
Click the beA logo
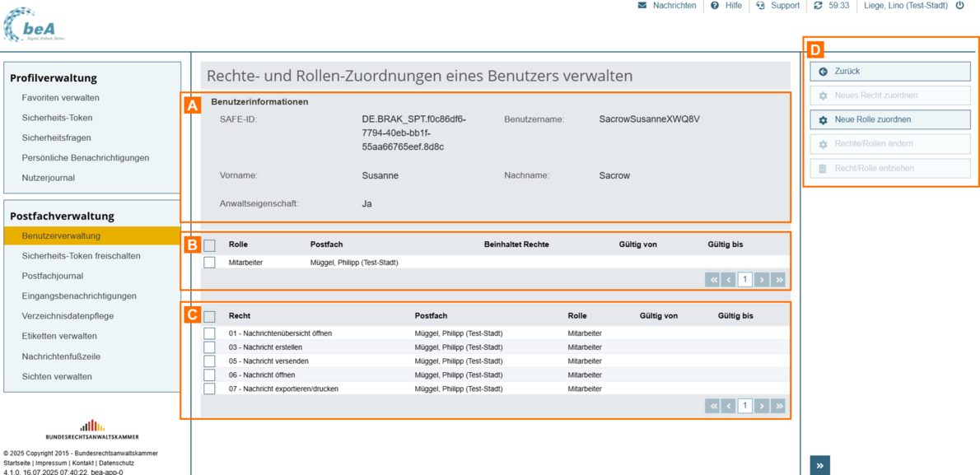34,25
